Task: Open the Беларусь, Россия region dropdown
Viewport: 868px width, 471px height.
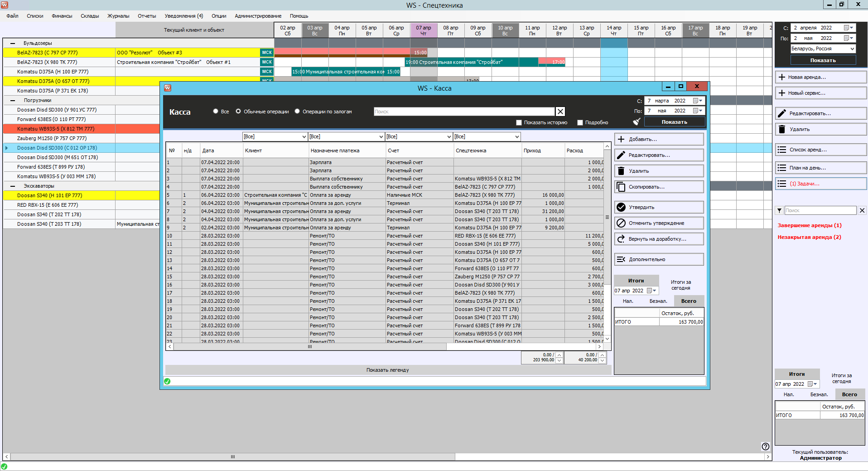Action: click(x=852, y=49)
